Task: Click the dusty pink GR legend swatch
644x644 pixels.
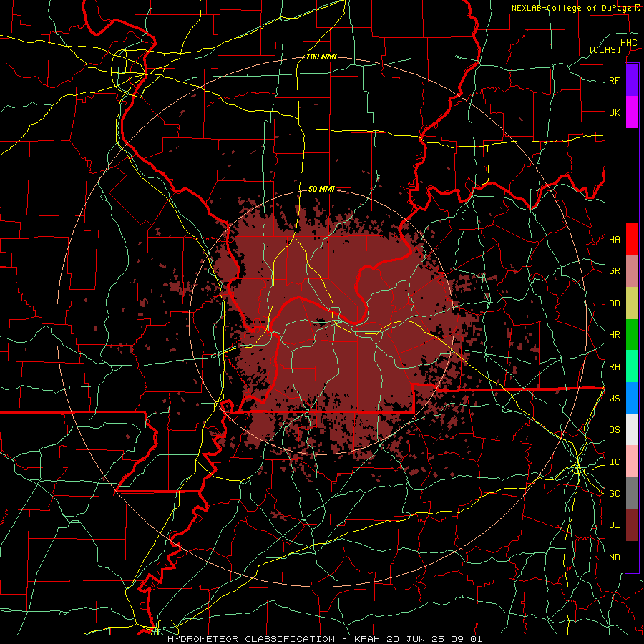Action: click(632, 270)
